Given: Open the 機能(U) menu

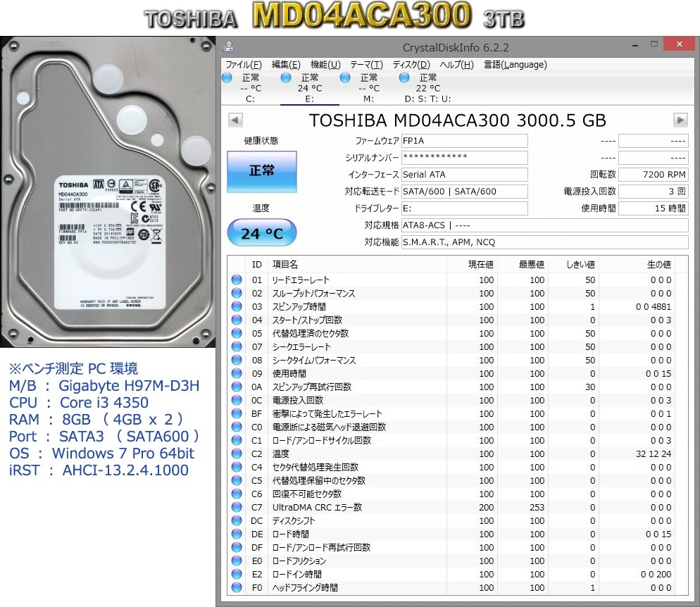Looking at the screenshot, I should click(325, 65).
